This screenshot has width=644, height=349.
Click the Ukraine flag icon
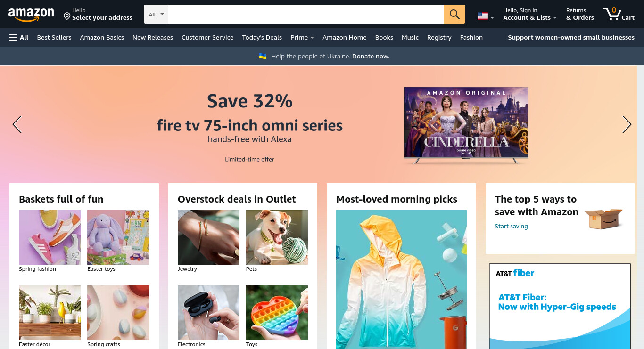[x=263, y=56]
